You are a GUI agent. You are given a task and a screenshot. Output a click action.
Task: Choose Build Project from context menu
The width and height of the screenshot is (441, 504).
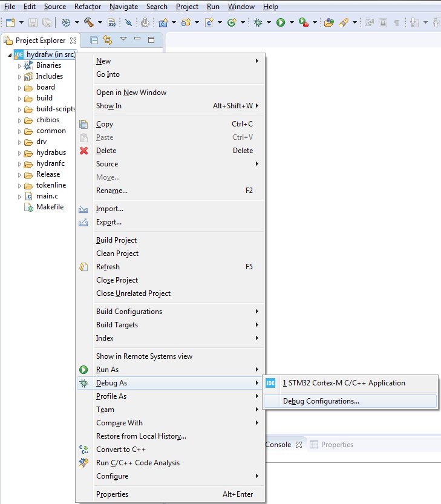click(x=171, y=240)
